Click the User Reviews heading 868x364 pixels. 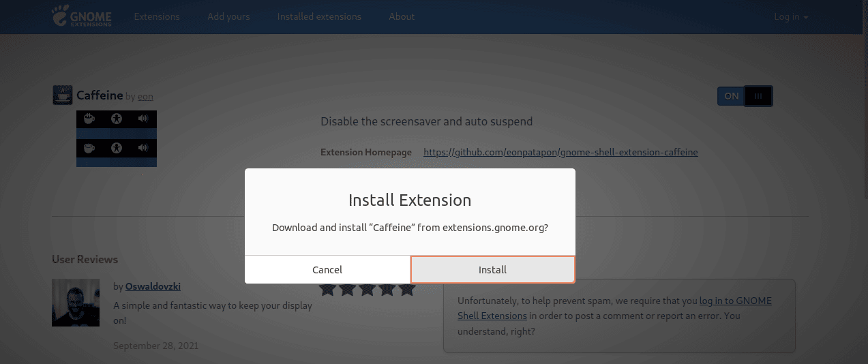[85, 259]
